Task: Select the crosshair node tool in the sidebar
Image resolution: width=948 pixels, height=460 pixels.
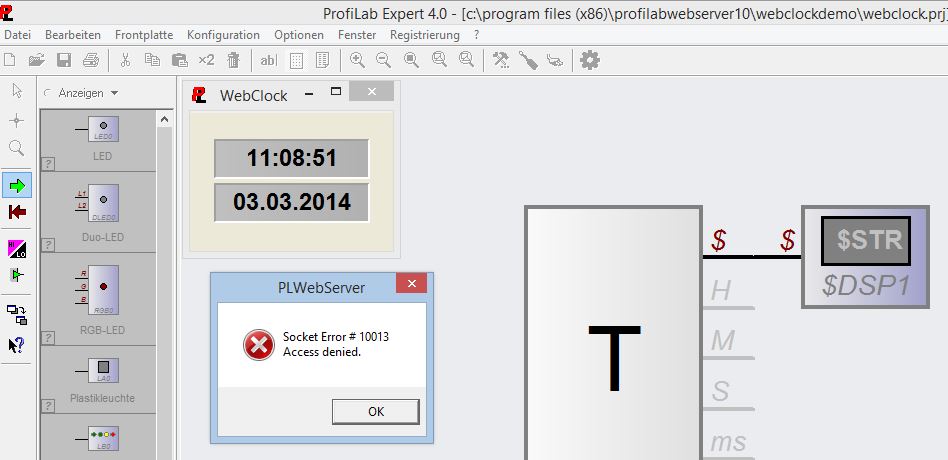Action: click(17, 120)
